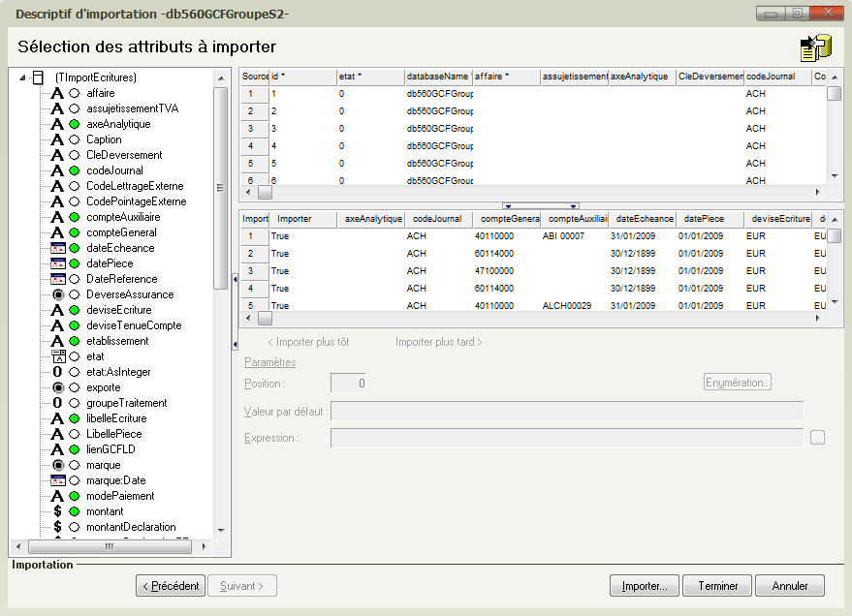Disable import of compteAuxiliaire via green circle
Screen dimensions: 852x616
click(x=75, y=217)
